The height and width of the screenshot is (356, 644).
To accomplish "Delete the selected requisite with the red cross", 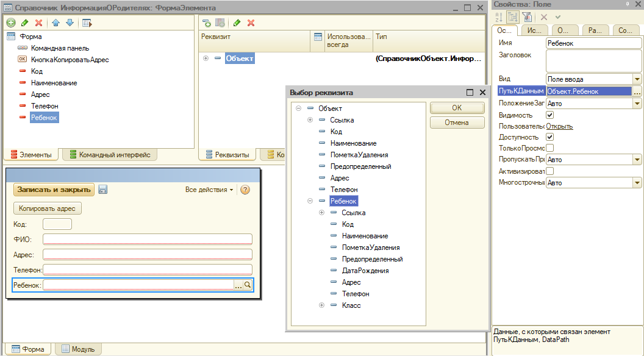I will pos(251,23).
